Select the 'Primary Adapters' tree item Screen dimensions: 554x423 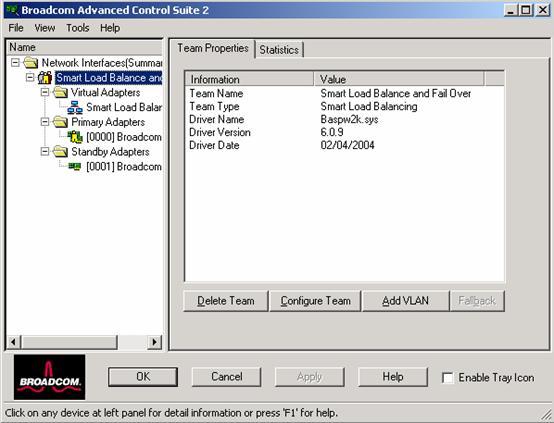point(108,122)
